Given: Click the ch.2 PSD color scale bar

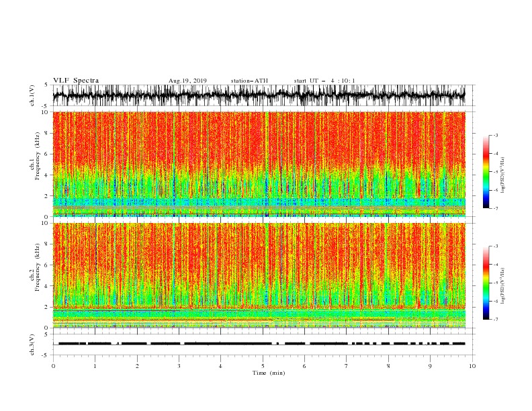Looking at the screenshot, I should coord(486,283).
